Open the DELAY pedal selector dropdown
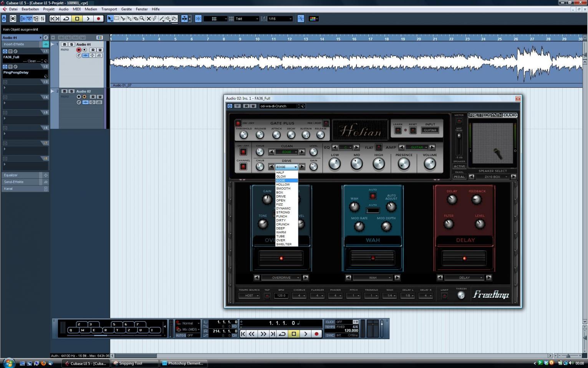Viewport: 588px width, 368px height. coord(464,278)
